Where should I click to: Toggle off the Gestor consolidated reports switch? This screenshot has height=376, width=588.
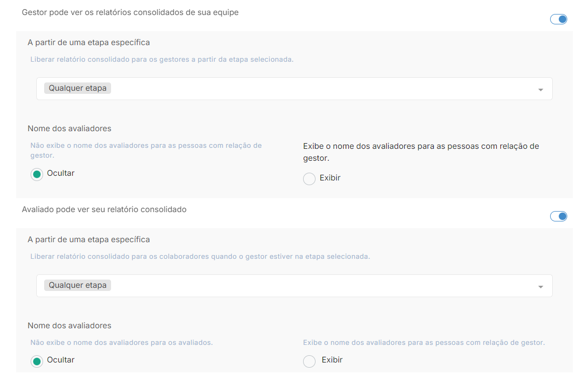click(x=558, y=19)
